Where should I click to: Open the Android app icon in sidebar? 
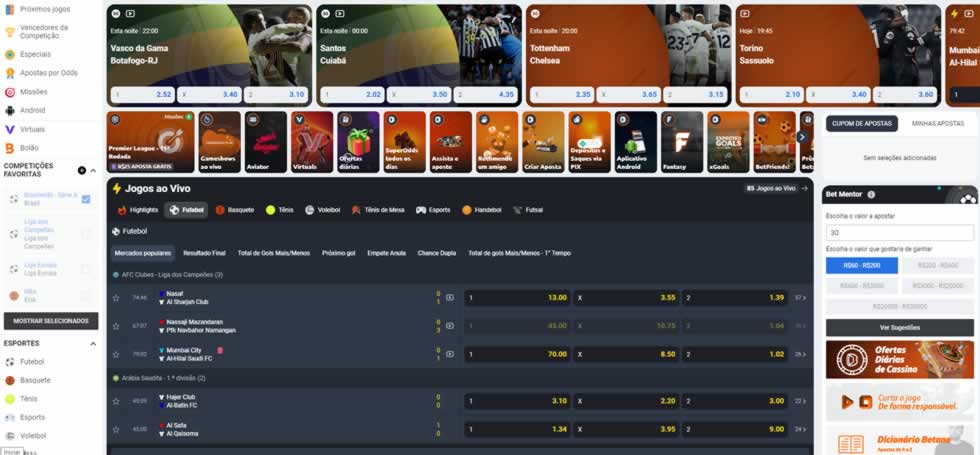tap(9, 111)
